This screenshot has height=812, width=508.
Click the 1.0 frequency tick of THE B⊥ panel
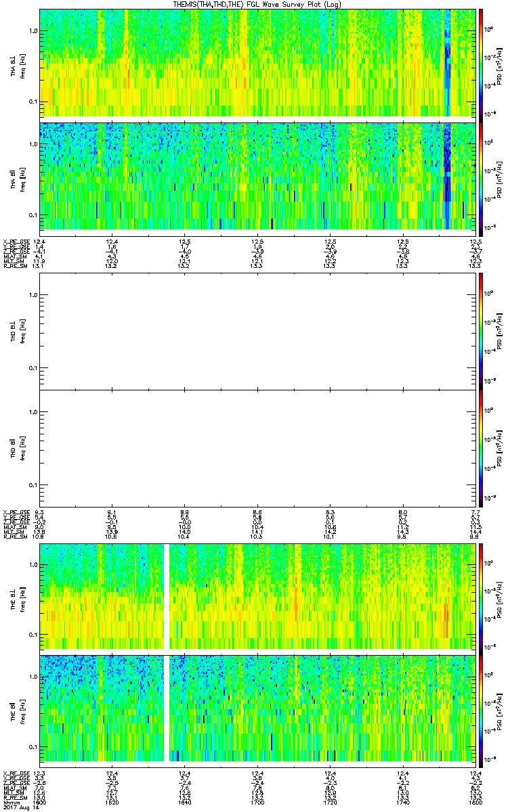[x=33, y=564]
